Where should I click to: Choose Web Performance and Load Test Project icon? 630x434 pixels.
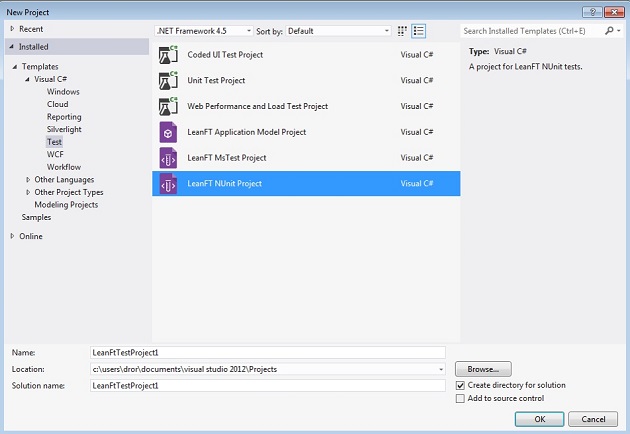pos(168,106)
